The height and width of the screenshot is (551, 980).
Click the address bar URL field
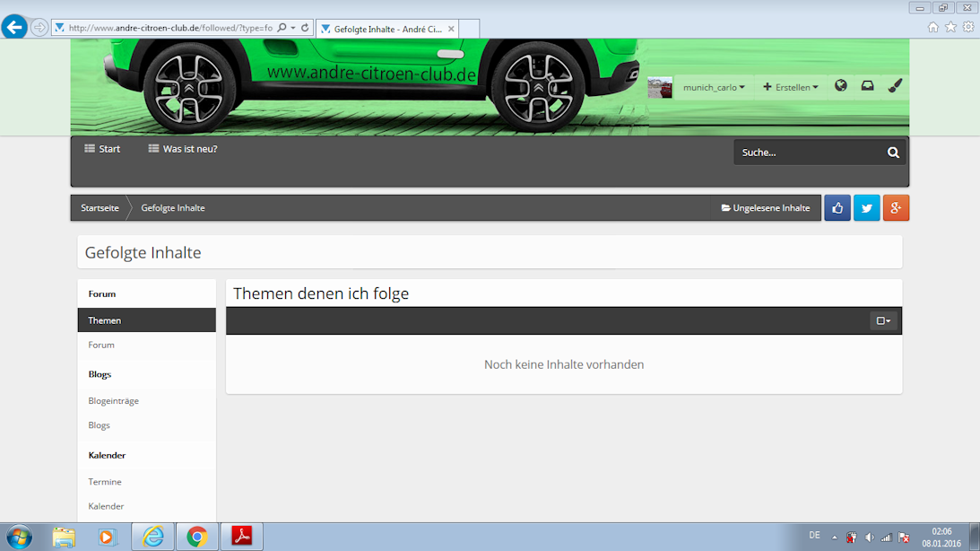[170, 28]
